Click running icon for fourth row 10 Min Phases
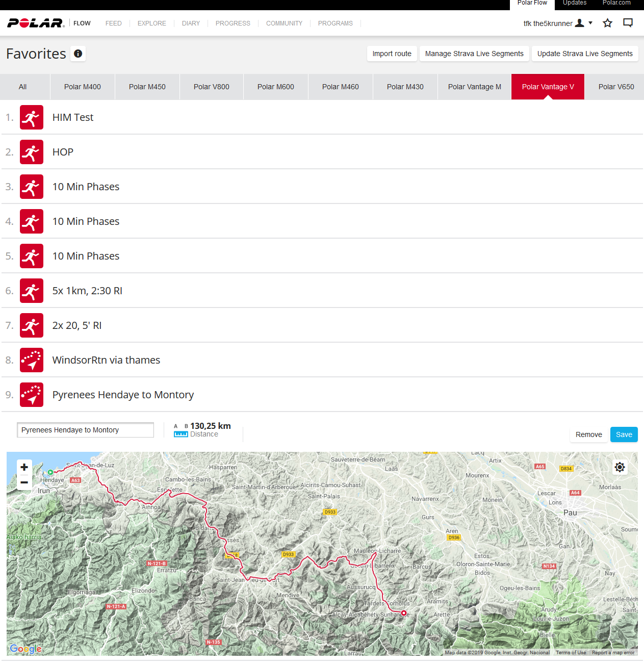Image resolution: width=644 pixels, height=666 pixels. pyautogui.click(x=32, y=221)
